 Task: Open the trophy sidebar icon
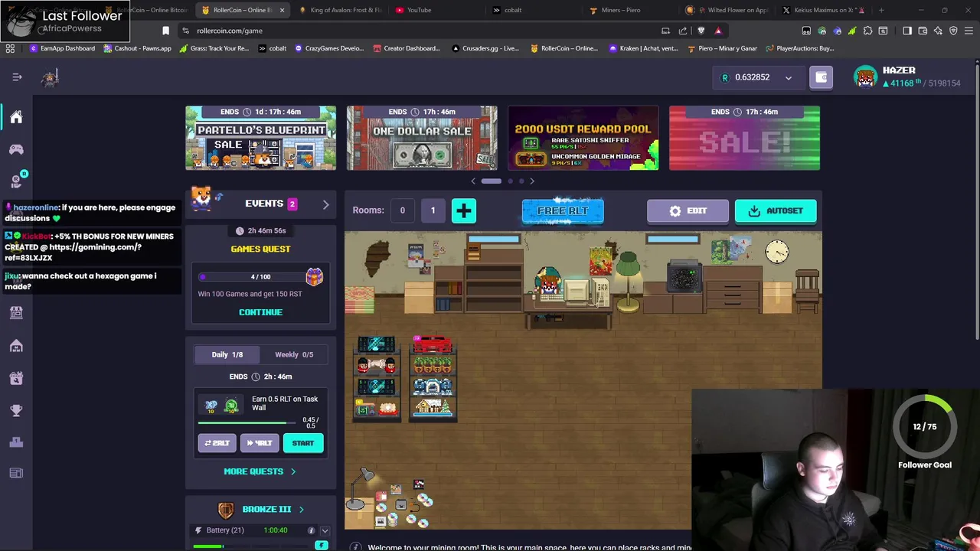click(16, 411)
